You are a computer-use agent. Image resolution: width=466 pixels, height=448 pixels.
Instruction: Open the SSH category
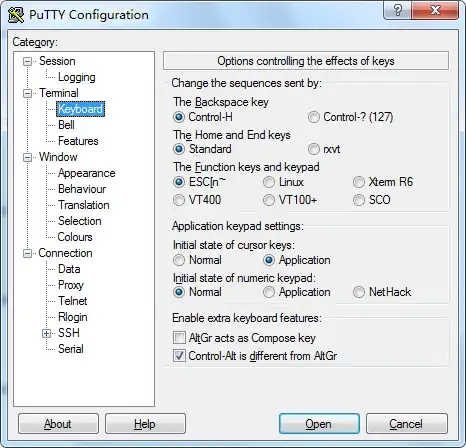pyautogui.click(x=69, y=333)
